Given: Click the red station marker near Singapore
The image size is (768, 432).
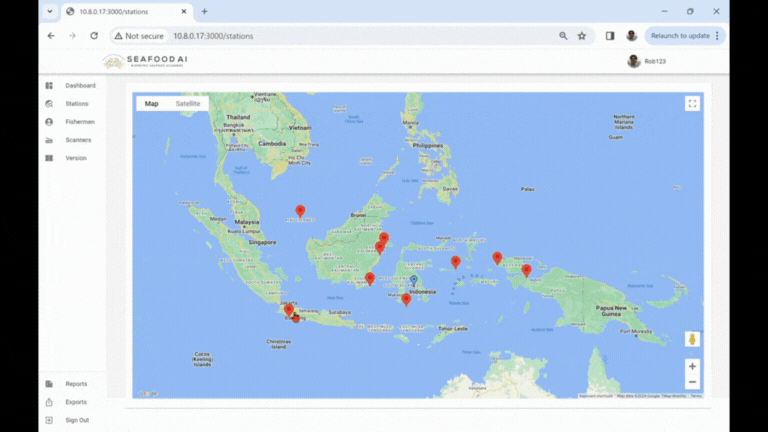Looking at the screenshot, I should 300,211.
